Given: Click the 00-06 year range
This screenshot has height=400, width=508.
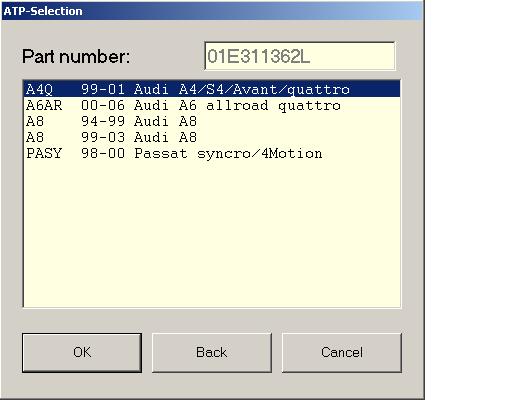Looking at the screenshot, I should coord(103,105).
